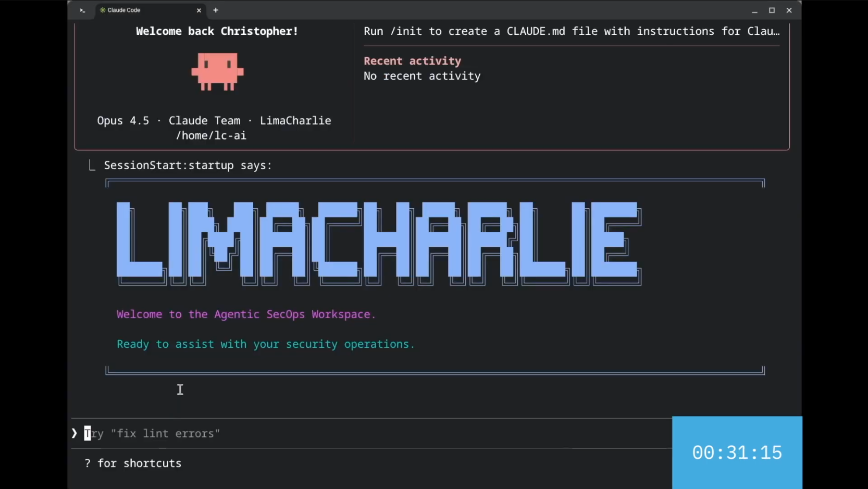Click the Claude pixel mascot icon

217,71
